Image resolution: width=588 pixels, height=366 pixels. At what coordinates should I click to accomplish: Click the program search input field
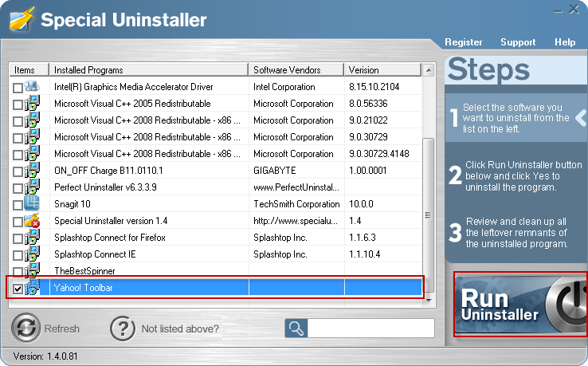370,329
